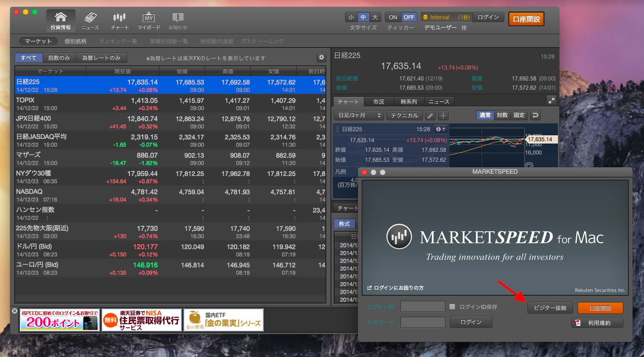Select the NYダウ30種 row
This screenshot has height=357, width=644.
coord(170,177)
